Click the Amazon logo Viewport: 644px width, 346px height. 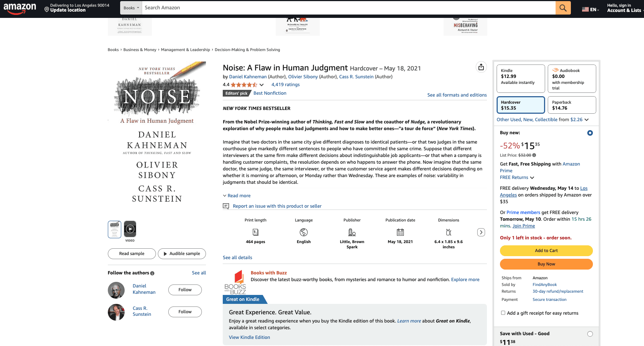click(x=20, y=8)
